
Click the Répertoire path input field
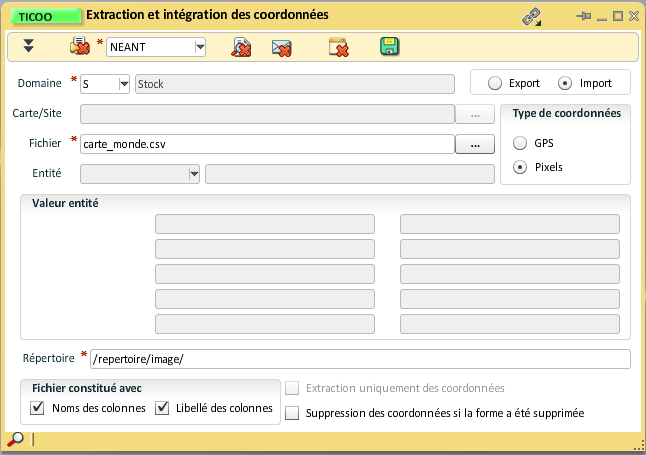[x=360, y=359]
